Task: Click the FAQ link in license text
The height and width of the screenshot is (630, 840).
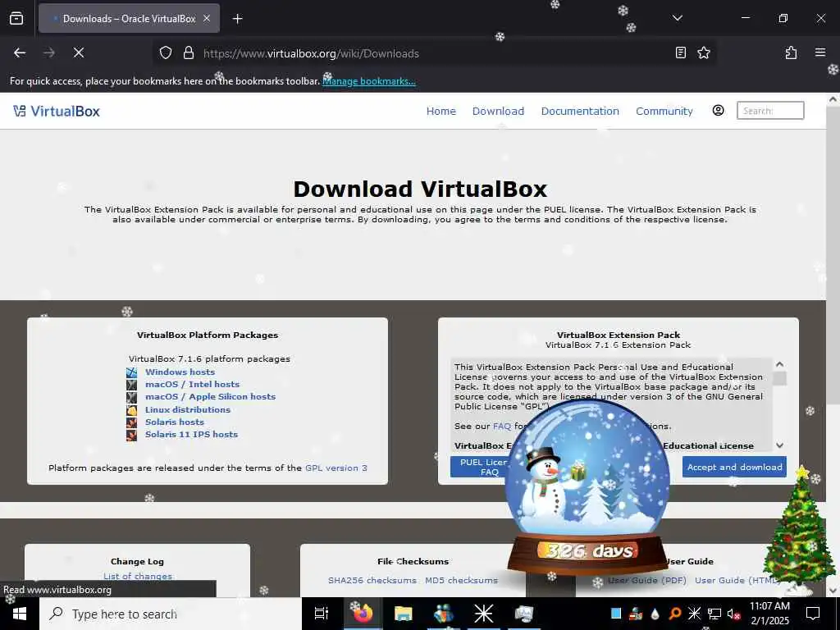Action: [502, 426]
